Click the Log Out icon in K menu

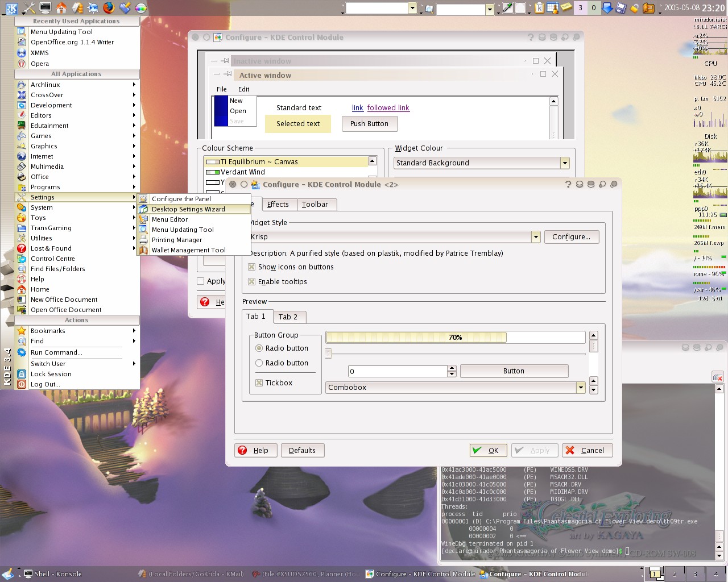[x=22, y=384]
